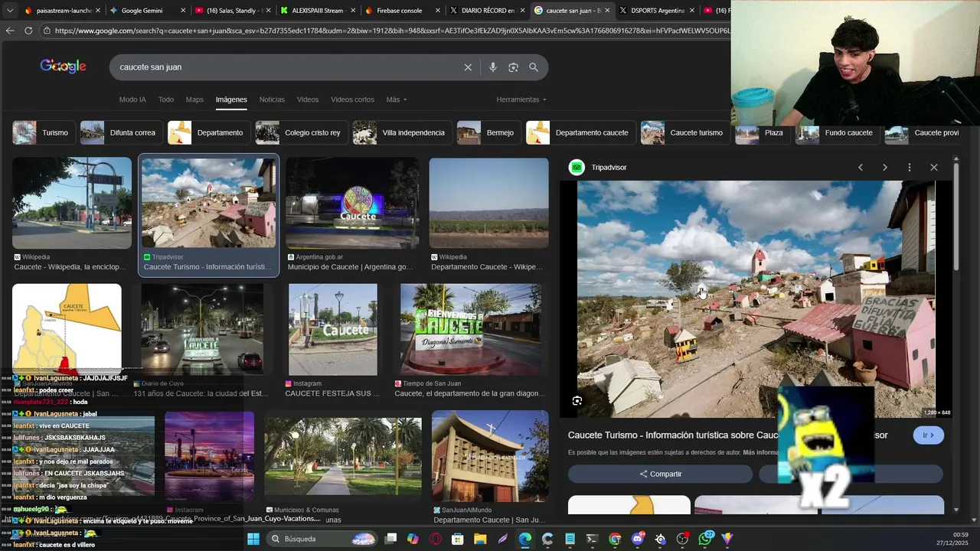Click the Compartir button

(x=660, y=474)
